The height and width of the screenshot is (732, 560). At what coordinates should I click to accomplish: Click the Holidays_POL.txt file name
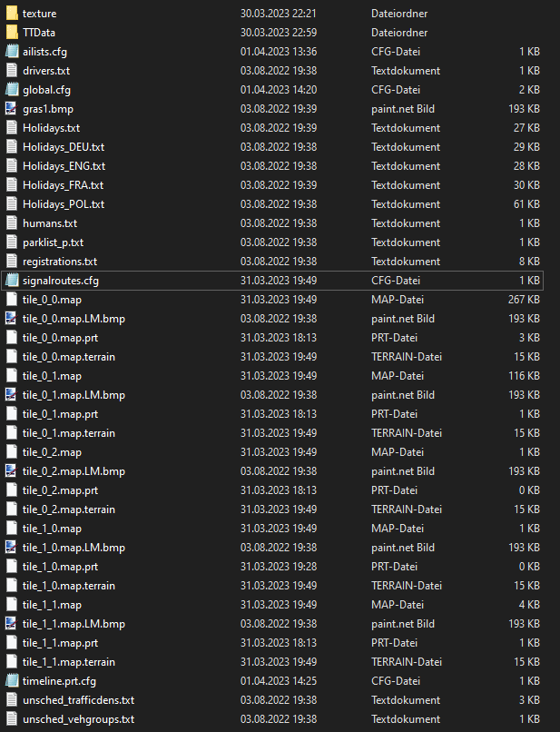[63, 204]
